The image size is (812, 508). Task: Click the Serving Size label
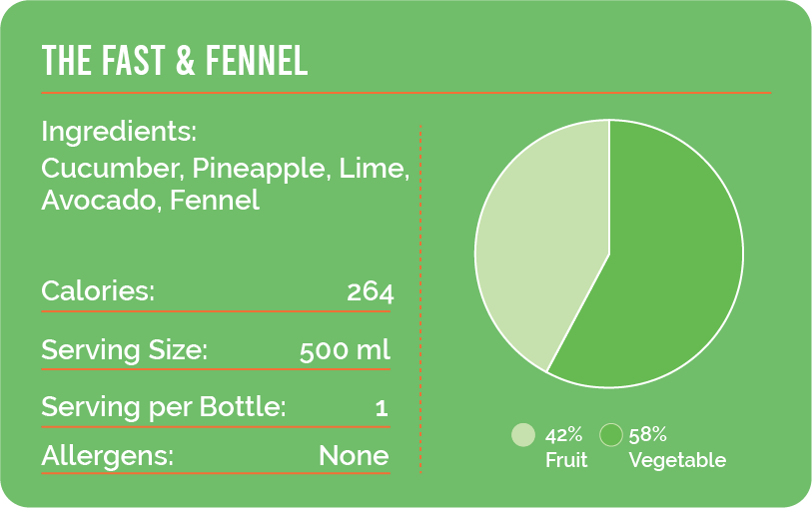click(x=124, y=350)
